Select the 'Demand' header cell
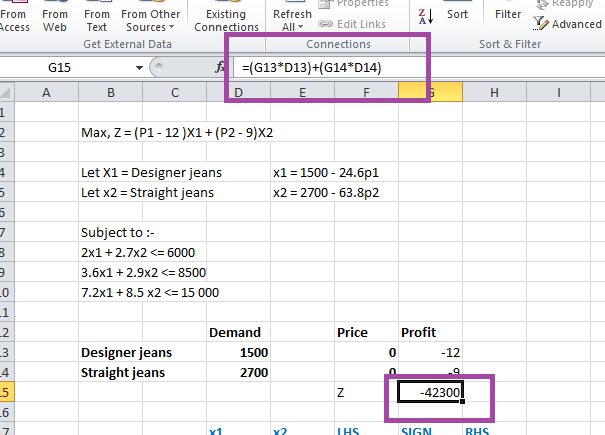The image size is (605, 435). (x=238, y=332)
